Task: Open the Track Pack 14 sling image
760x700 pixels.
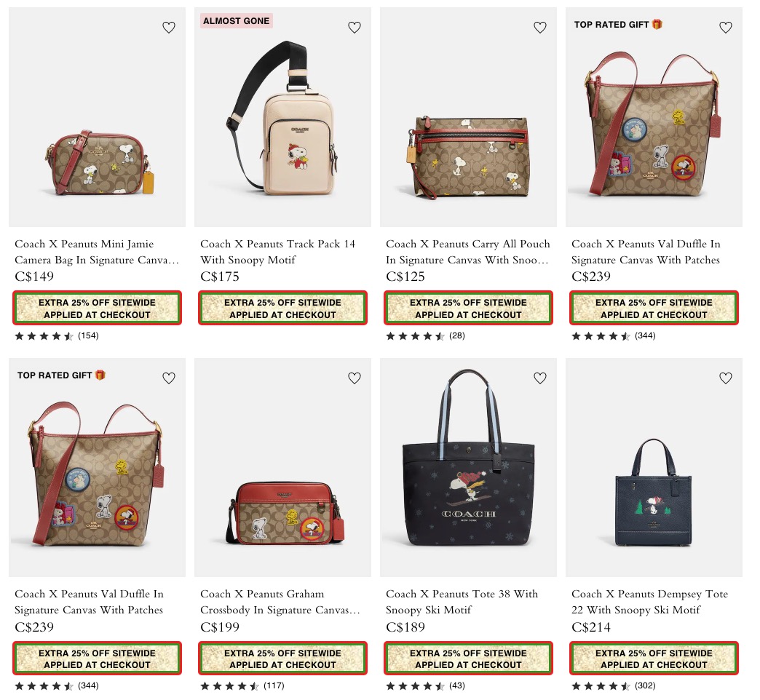Action: pyautogui.click(x=282, y=116)
